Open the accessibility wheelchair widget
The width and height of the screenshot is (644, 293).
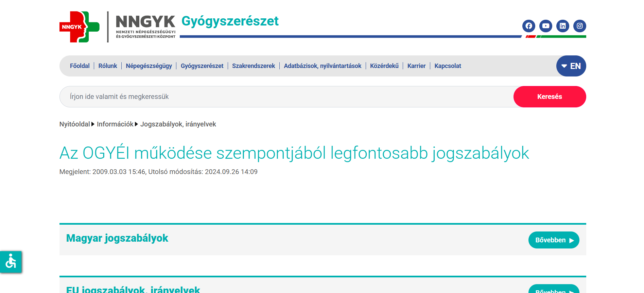(x=11, y=262)
